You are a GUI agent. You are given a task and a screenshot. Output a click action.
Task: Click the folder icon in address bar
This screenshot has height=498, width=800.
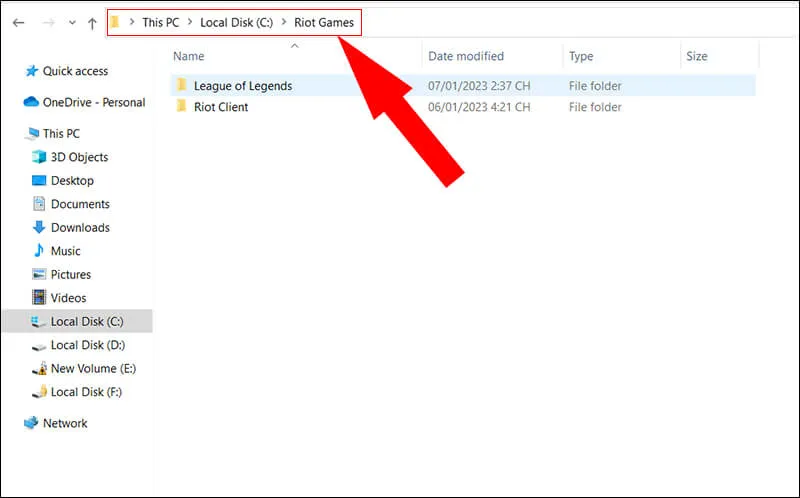[115, 22]
